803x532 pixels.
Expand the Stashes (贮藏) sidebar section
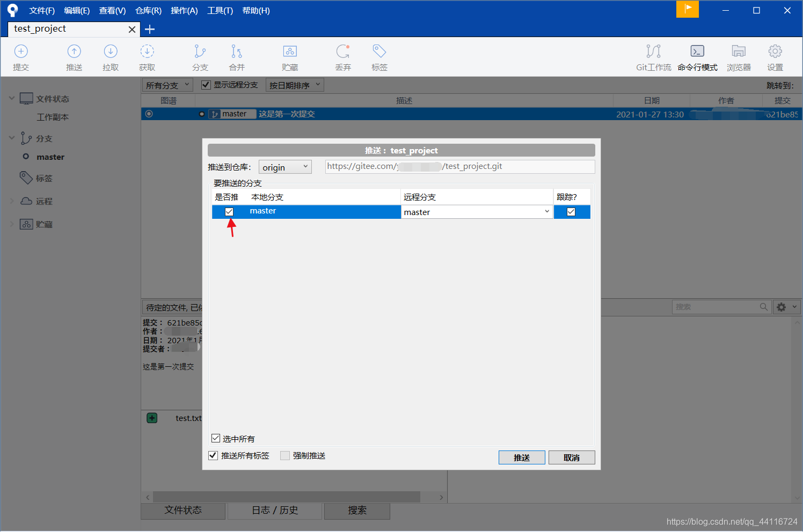[x=12, y=224]
